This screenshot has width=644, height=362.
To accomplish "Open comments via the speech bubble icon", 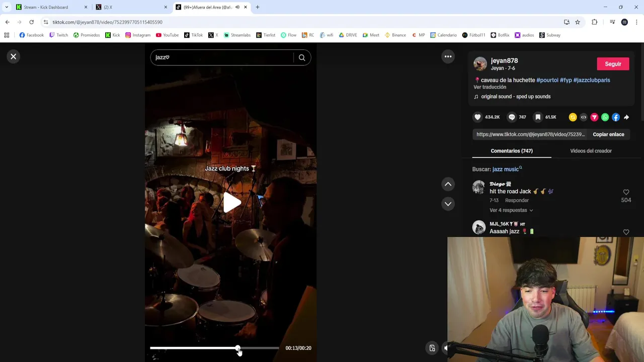I will click(512, 117).
